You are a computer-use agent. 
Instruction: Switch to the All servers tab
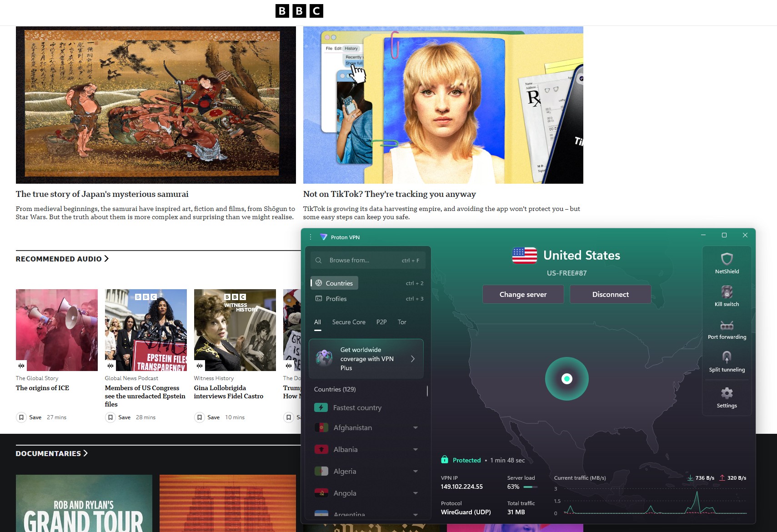coord(317,322)
